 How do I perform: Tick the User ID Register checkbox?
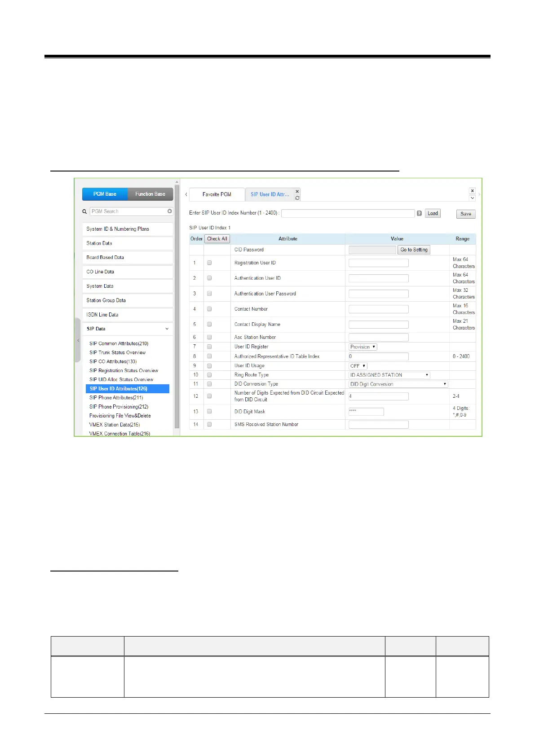tap(209, 347)
